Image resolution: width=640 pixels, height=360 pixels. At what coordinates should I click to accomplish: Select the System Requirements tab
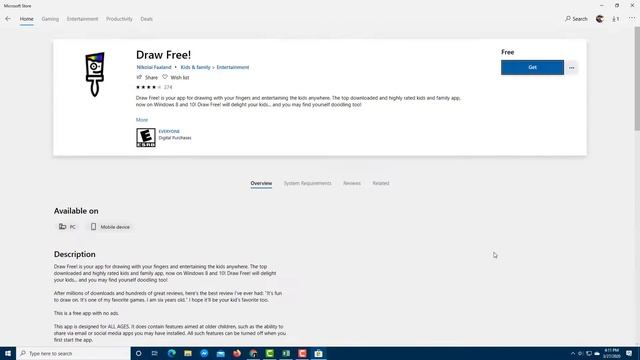308,183
